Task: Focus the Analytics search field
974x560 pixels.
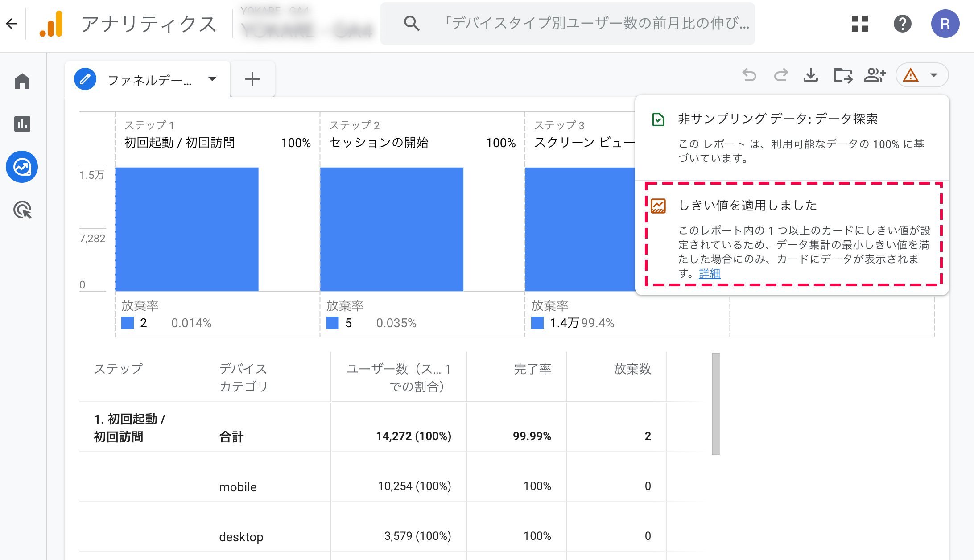Action: coord(567,24)
